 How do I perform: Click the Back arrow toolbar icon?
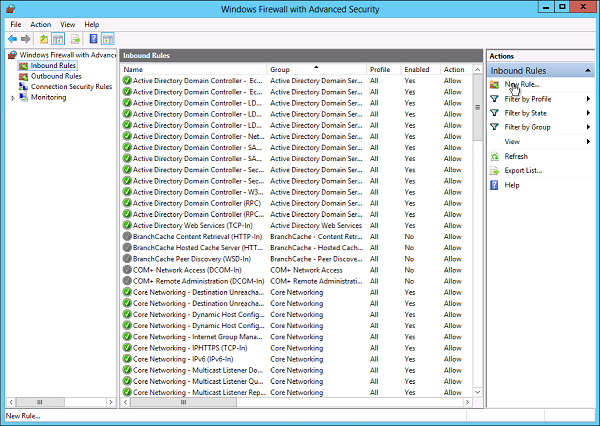[x=12, y=39]
